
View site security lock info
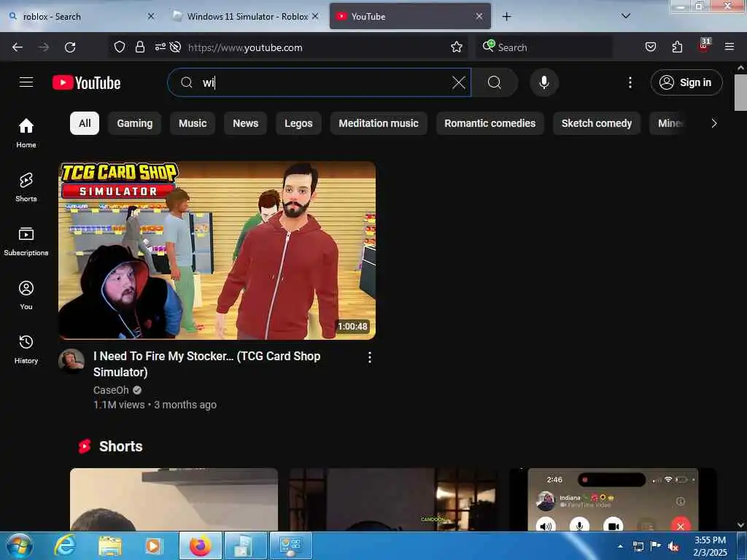[139, 47]
